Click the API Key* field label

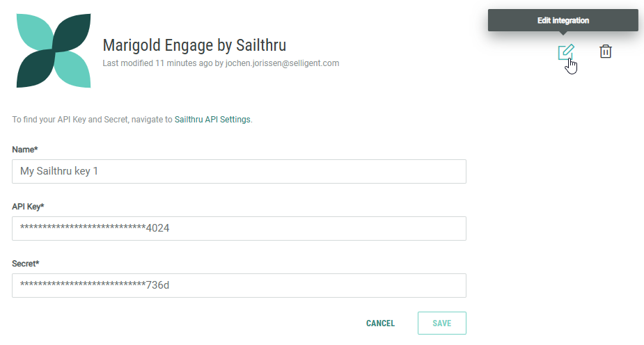click(29, 207)
